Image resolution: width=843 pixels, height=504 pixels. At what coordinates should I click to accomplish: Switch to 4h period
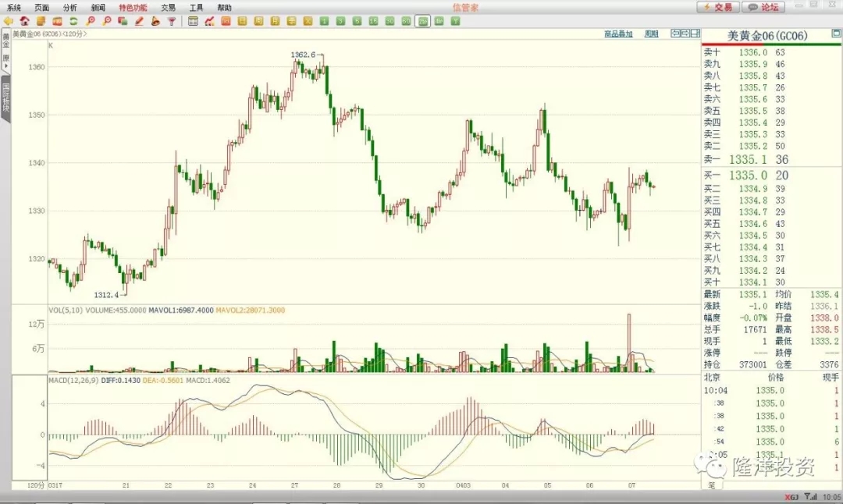439,22
